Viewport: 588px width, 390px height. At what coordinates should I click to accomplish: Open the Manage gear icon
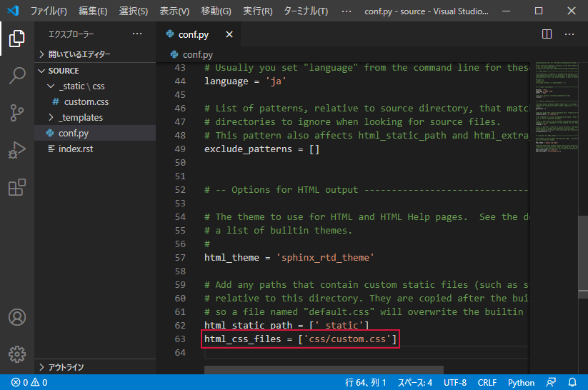pyautogui.click(x=17, y=354)
